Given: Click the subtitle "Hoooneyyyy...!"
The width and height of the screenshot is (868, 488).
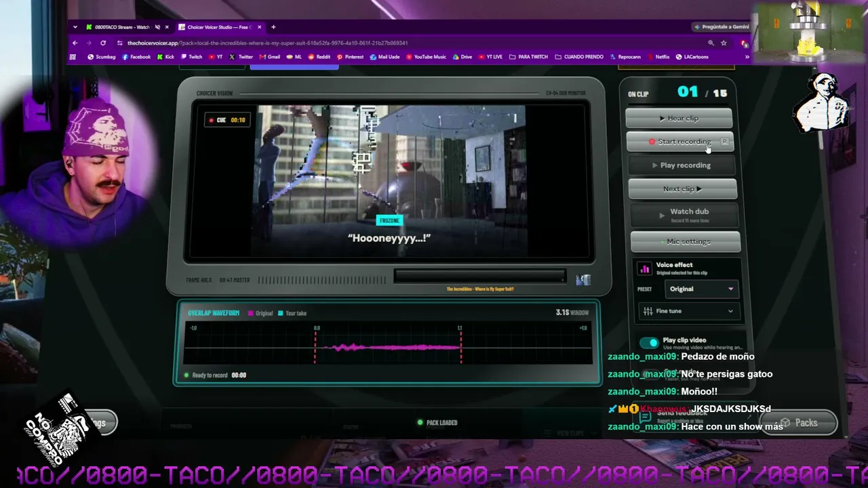Looking at the screenshot, I should coord(389,238).
